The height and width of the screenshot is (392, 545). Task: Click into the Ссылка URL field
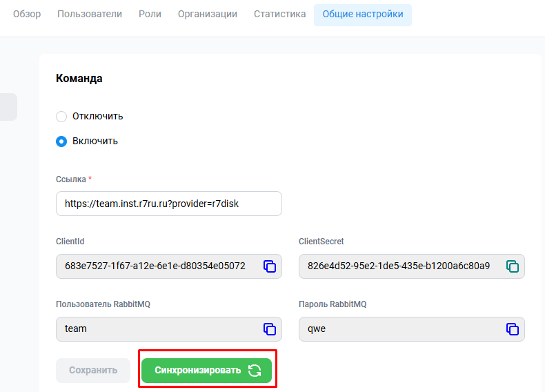coord(168,204)
